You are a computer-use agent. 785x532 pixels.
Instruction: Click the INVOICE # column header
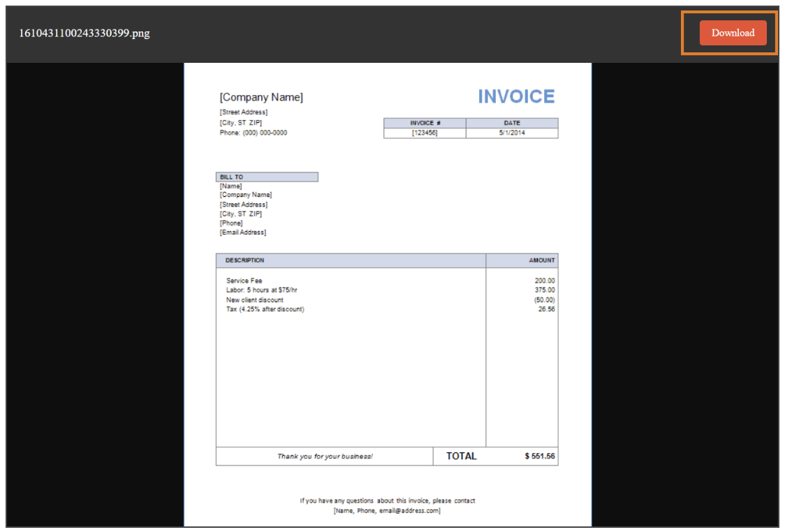pyautogui.click(x=425, y=123)
